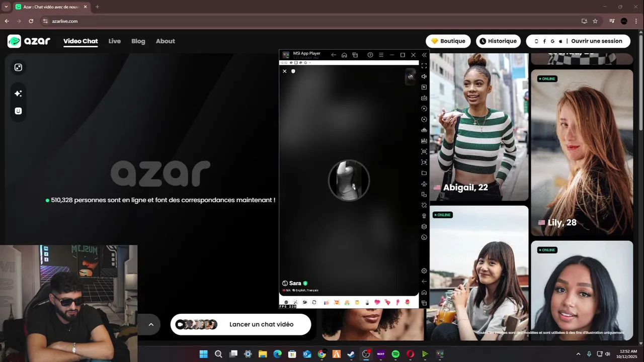Open the About page
644x362 pixels.
[166, 41]
